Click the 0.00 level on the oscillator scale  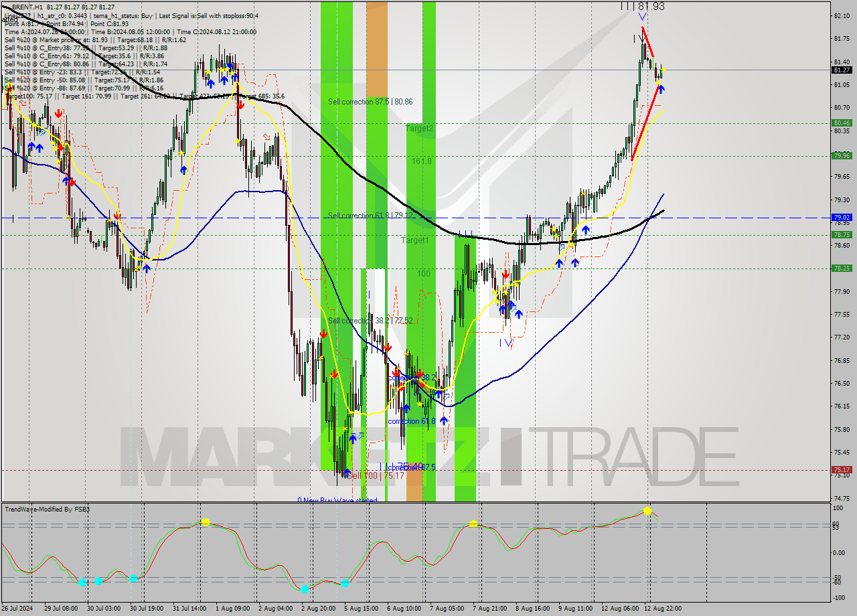point(838,552)
